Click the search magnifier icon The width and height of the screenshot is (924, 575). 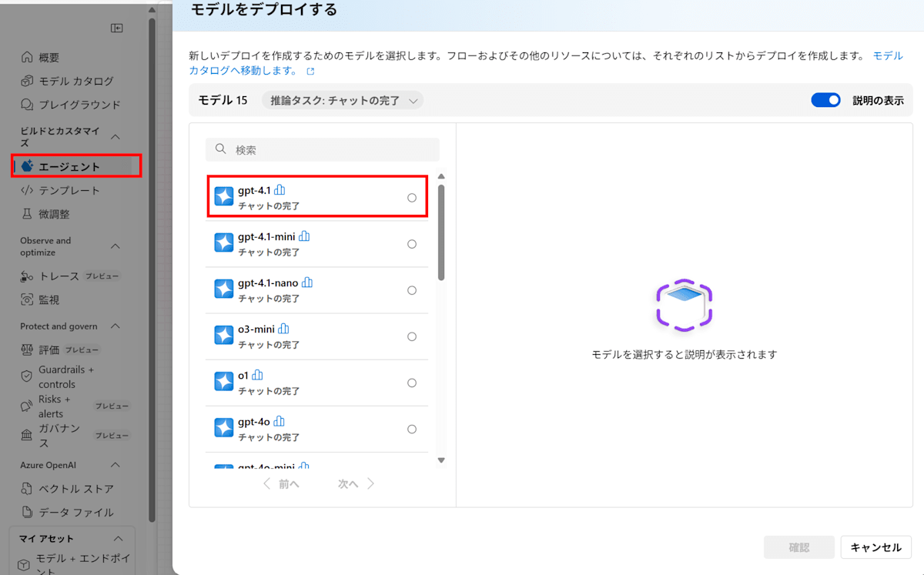221,149
